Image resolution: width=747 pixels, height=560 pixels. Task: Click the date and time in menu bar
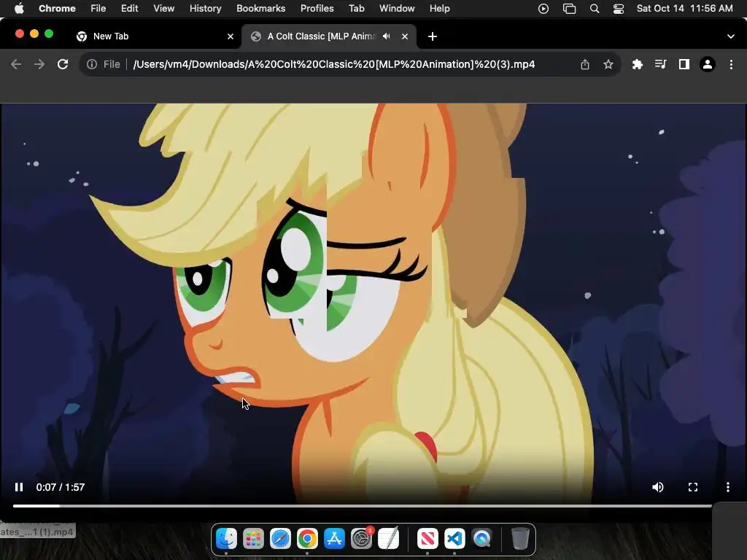coord(684,9)
